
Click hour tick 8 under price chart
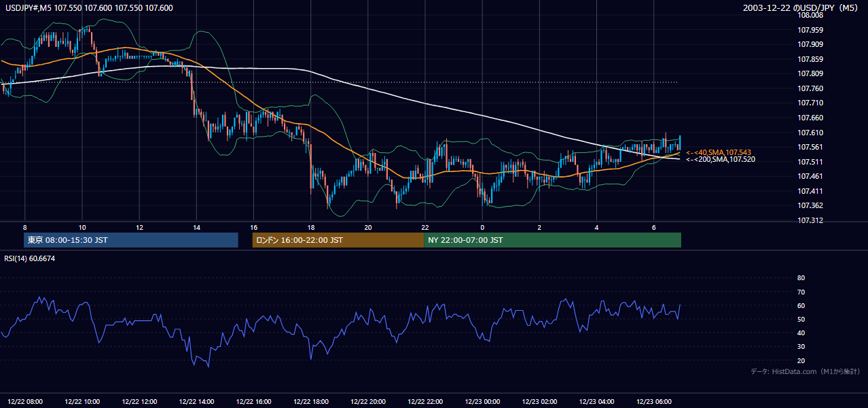[25, 227]
